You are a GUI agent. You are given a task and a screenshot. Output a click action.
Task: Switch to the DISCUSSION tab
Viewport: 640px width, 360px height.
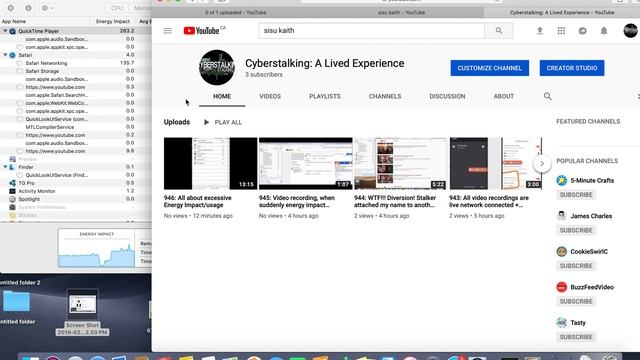[x=447, y=96]
